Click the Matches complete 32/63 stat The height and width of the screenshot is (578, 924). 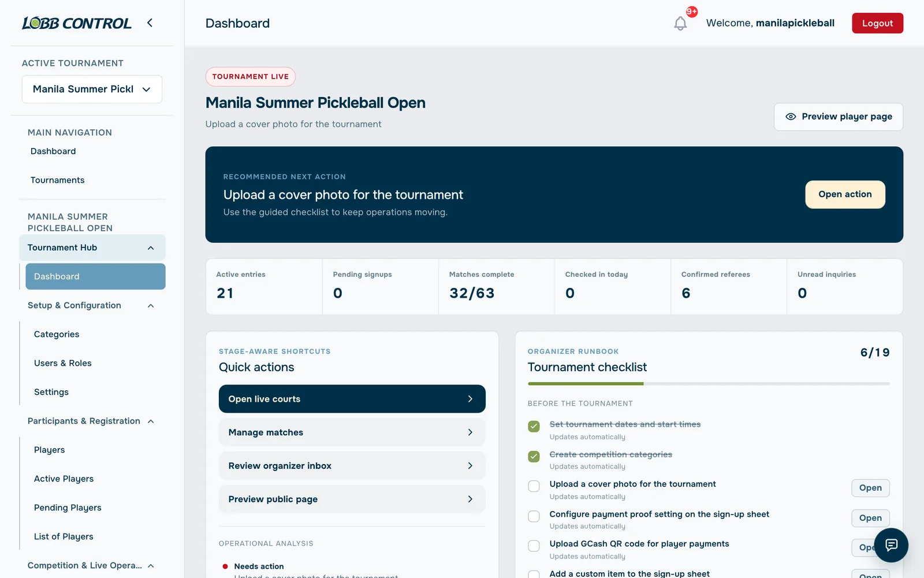pos(496,287)
